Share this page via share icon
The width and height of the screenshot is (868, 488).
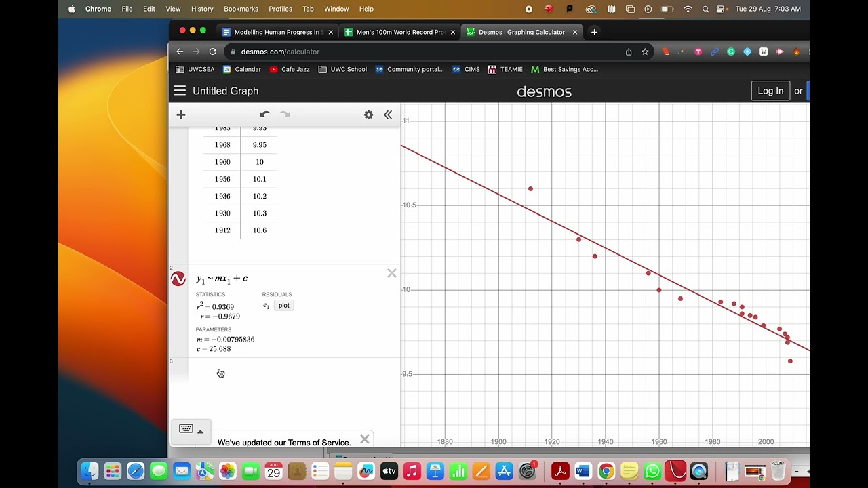[x=629, y=52]
